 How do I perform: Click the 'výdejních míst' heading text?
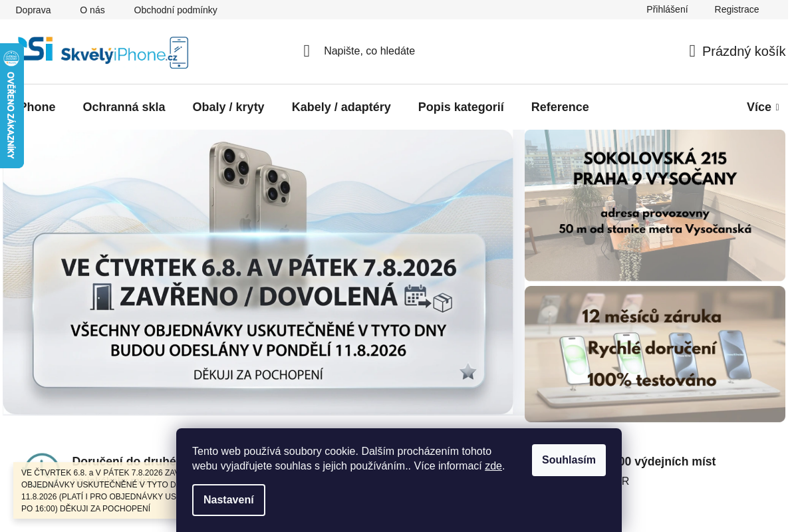pyautogui.click(x=675, y=462)
